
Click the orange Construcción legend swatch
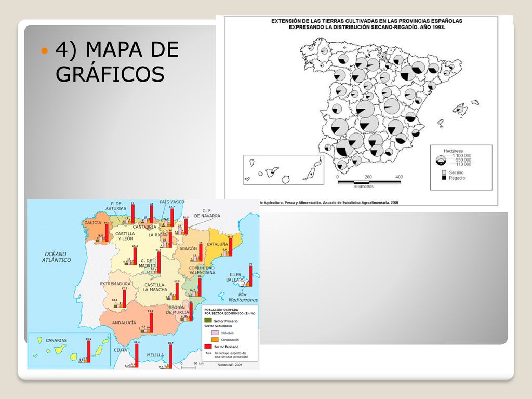(x=215, y=340)
